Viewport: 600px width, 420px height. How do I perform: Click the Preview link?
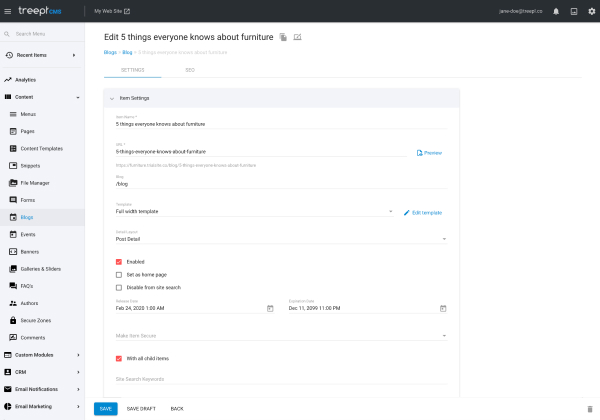point(429,153)
